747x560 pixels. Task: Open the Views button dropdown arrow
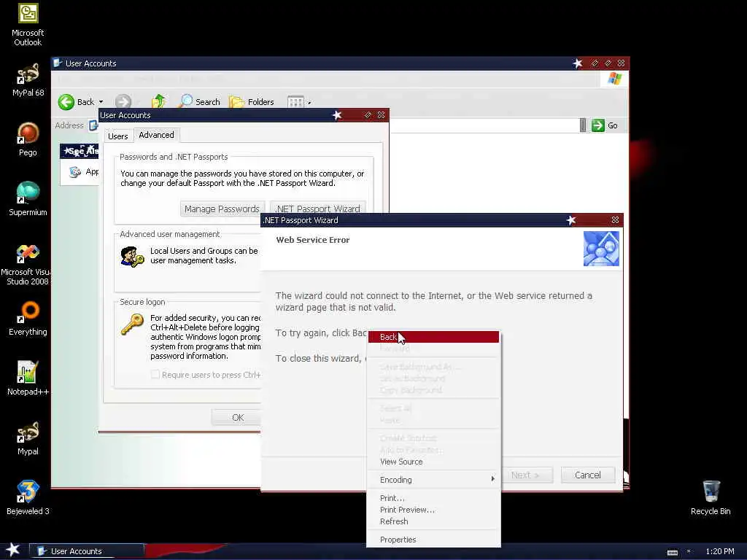309,102
